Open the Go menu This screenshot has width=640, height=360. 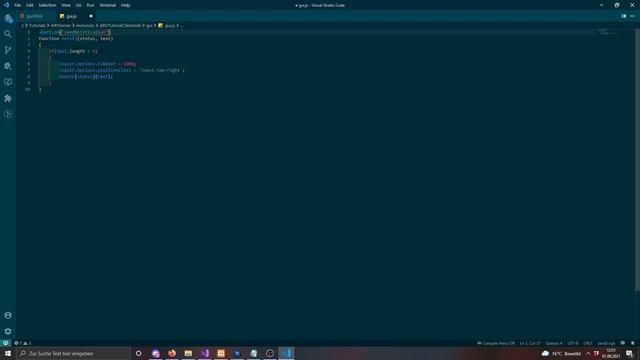tap(78, 5)
